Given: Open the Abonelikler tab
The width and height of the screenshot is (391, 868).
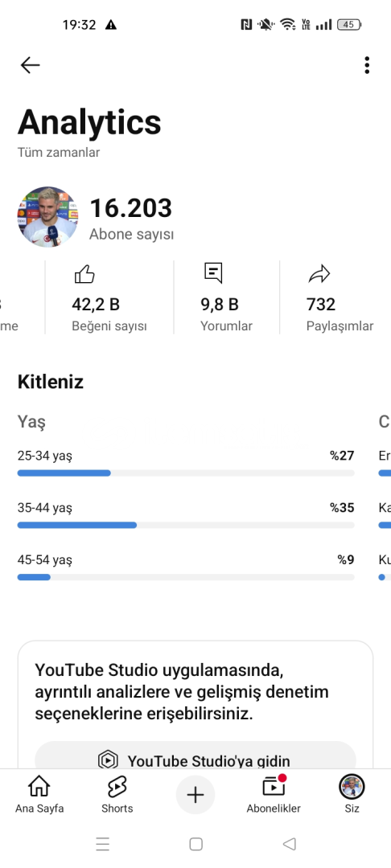Looking at the screenshot, I should click(274, 794).
